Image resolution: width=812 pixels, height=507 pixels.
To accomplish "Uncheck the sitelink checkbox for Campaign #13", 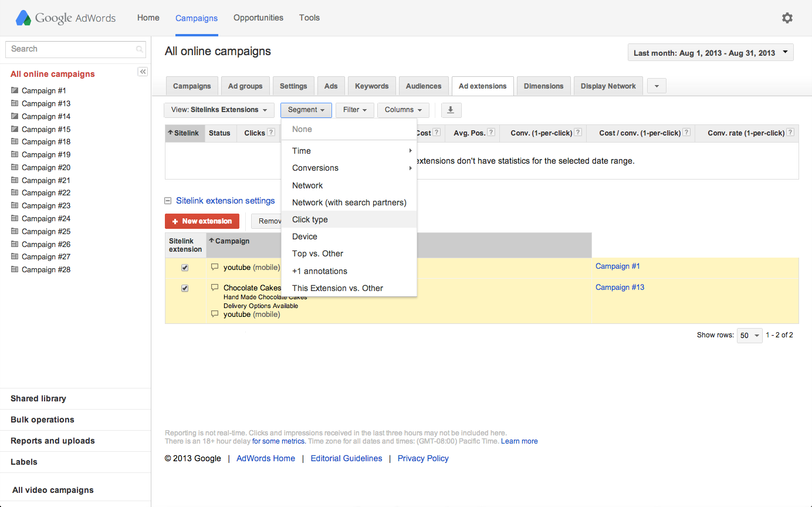I will (185, 288).
